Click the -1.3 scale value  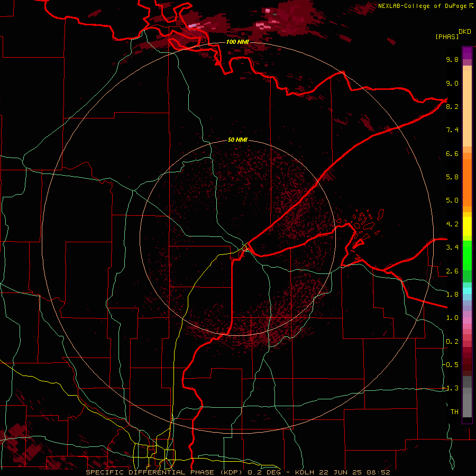(x=451, y=388)
